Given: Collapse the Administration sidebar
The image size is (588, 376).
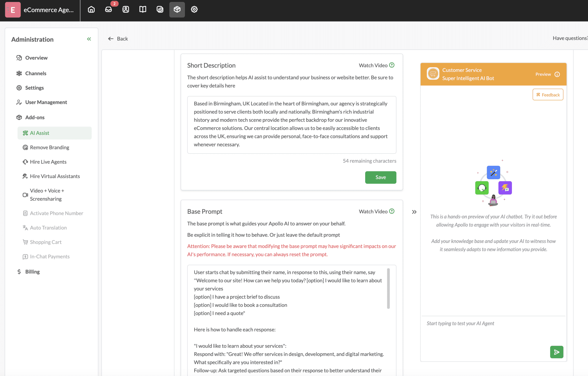Looking at the screenshot, I should pyautogui.click(x=89, y=39).
